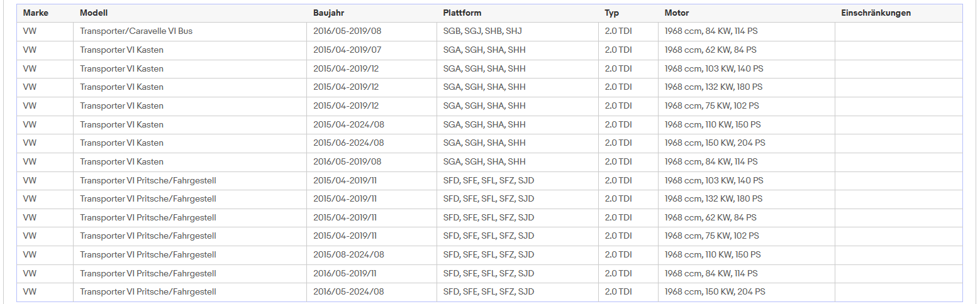Select motor cell 1968 ccm, 132 KW, 180 PS Kasten
980x304 pixels.
[x=747, y=87]
